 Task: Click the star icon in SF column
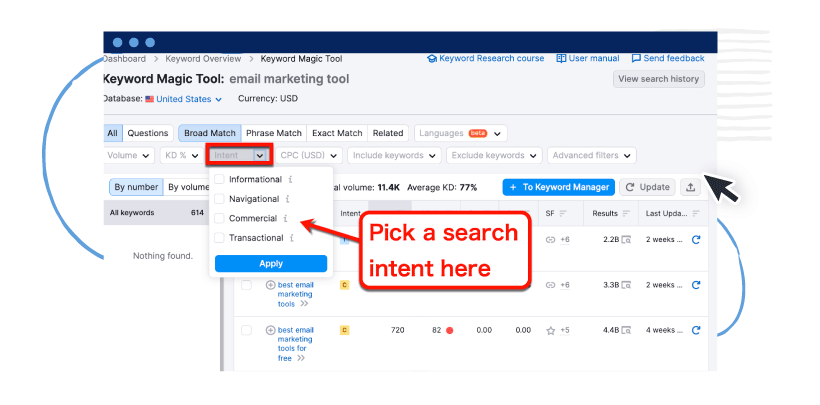pyautogui.click(x=550, y=330)
